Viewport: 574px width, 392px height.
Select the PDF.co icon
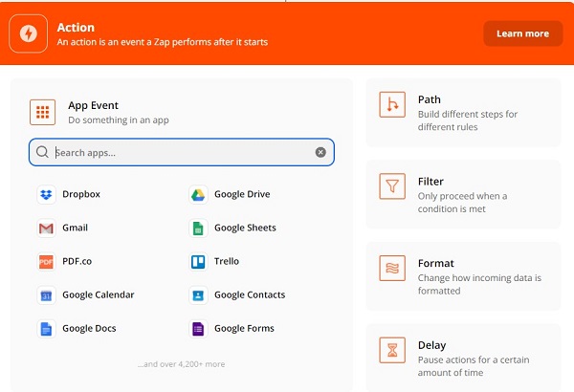46,262
